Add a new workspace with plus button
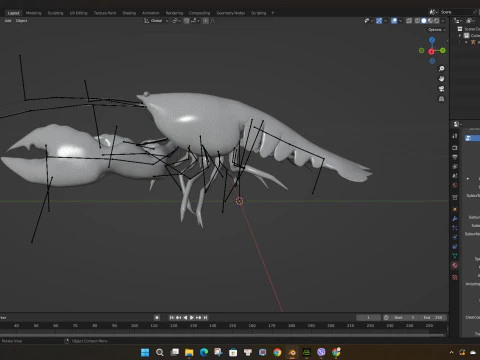 272,13
